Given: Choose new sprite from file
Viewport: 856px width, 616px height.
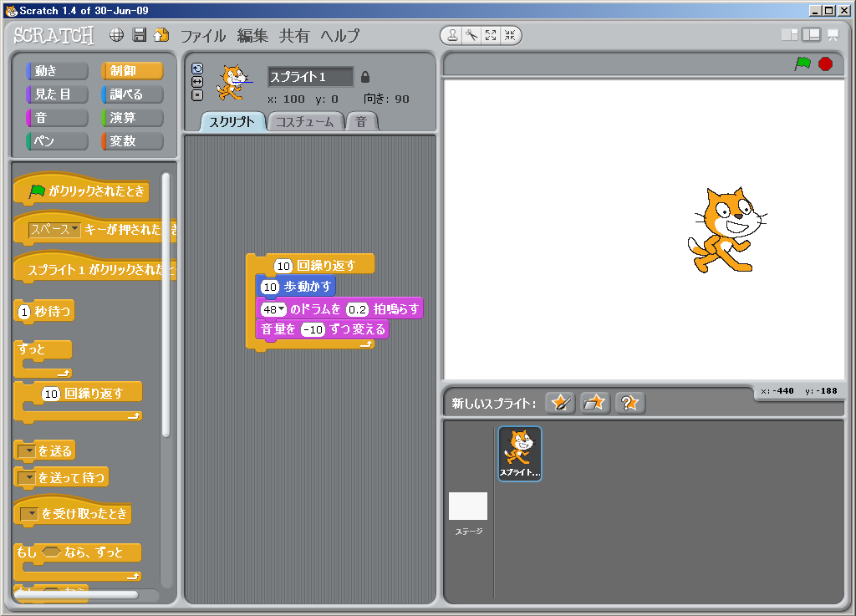Looking at the screenshot, I should (x=594, y=403).
